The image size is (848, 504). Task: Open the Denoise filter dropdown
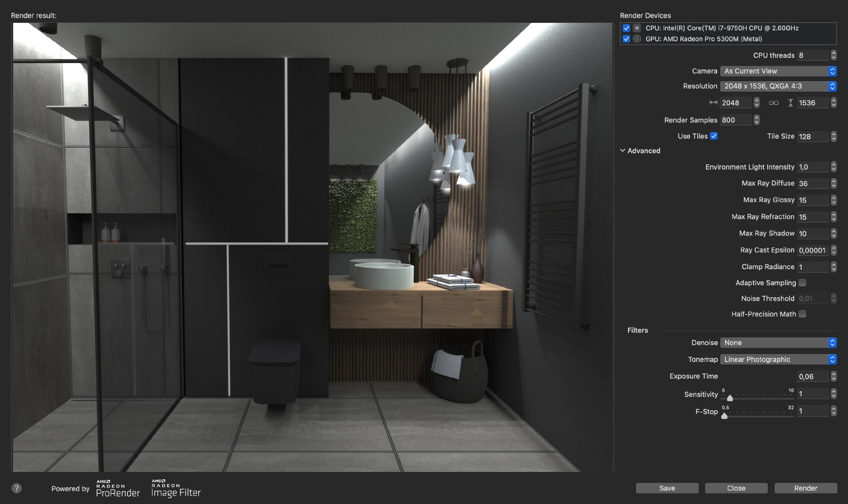point(778,342)
